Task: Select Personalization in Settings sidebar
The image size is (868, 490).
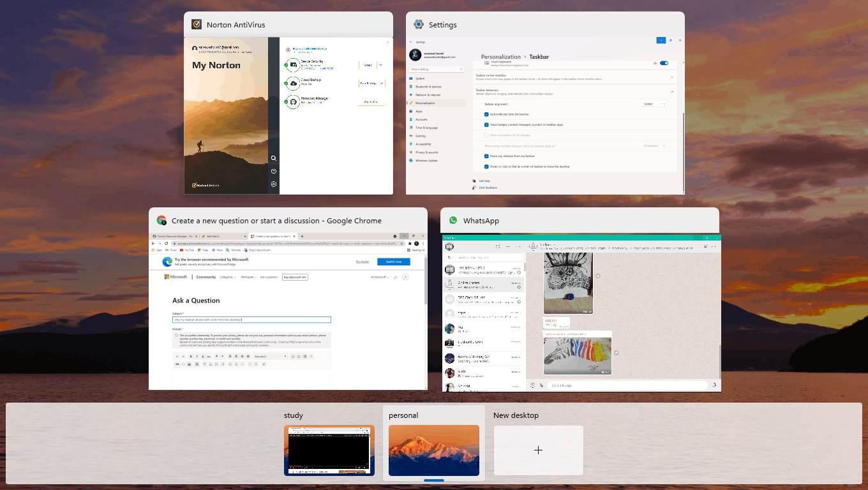Action: point(437,103)
